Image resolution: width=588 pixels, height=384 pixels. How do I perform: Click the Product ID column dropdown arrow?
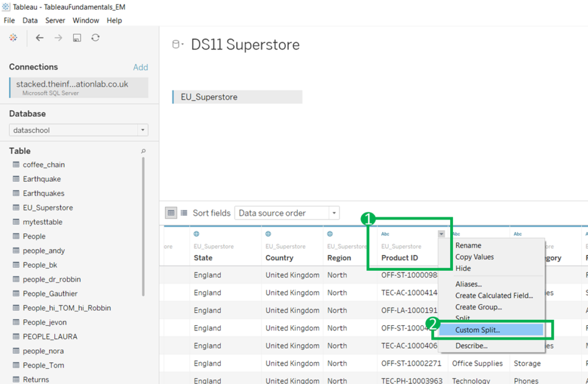tap(441, 234)
